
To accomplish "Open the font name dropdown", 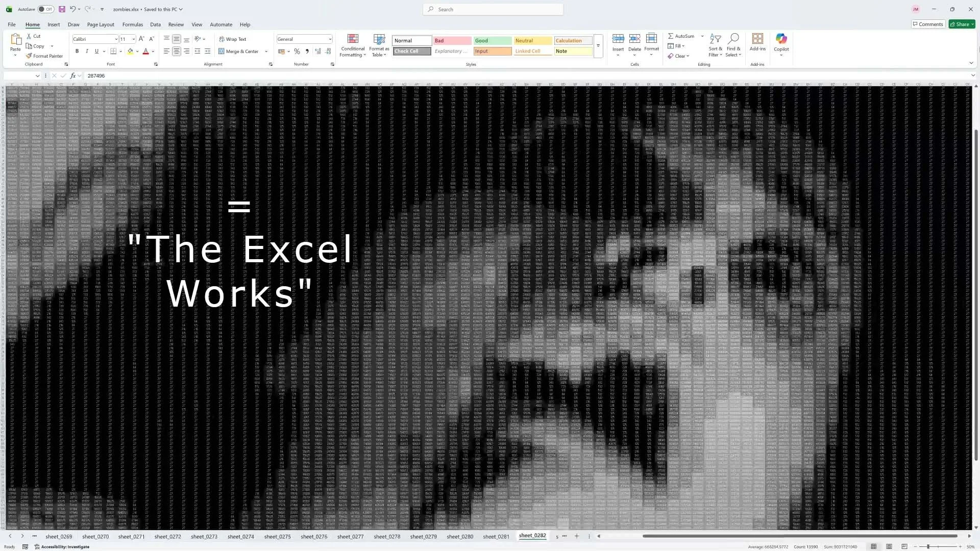I will click(x=116, y=39).
